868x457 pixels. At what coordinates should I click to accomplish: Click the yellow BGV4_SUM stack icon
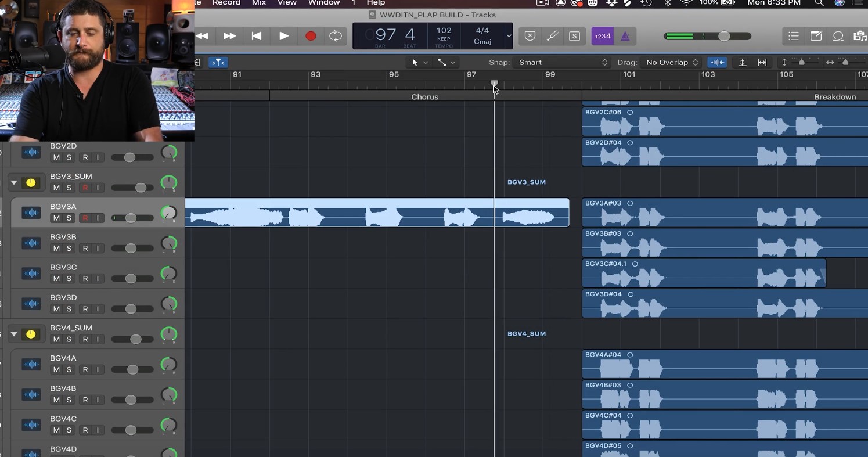[31, 334]
